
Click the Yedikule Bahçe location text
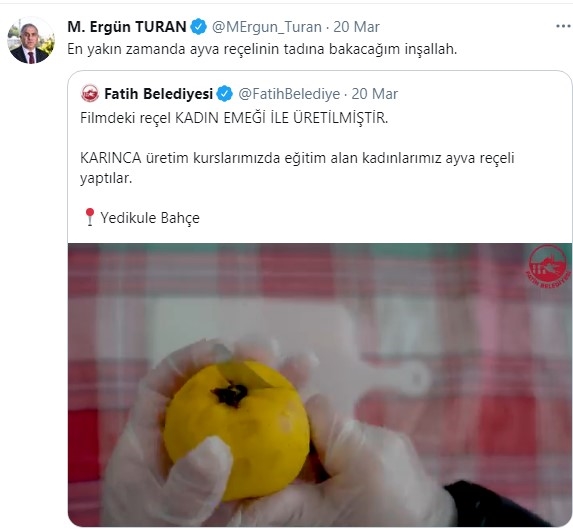coord(150,218)
